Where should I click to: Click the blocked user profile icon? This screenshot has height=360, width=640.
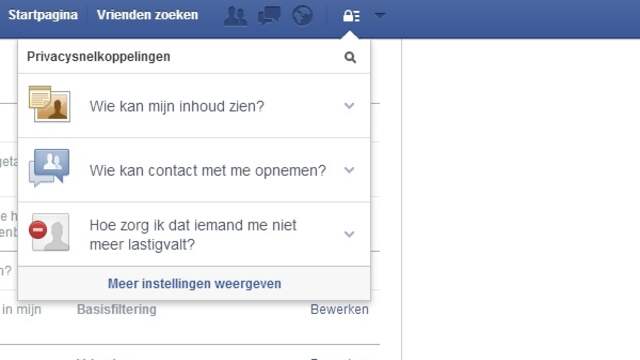pos(49,232)
